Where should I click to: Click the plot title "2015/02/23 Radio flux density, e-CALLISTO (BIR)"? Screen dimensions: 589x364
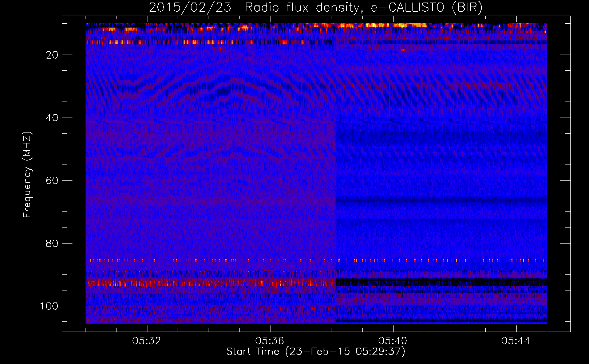click(x=316, y=8)
